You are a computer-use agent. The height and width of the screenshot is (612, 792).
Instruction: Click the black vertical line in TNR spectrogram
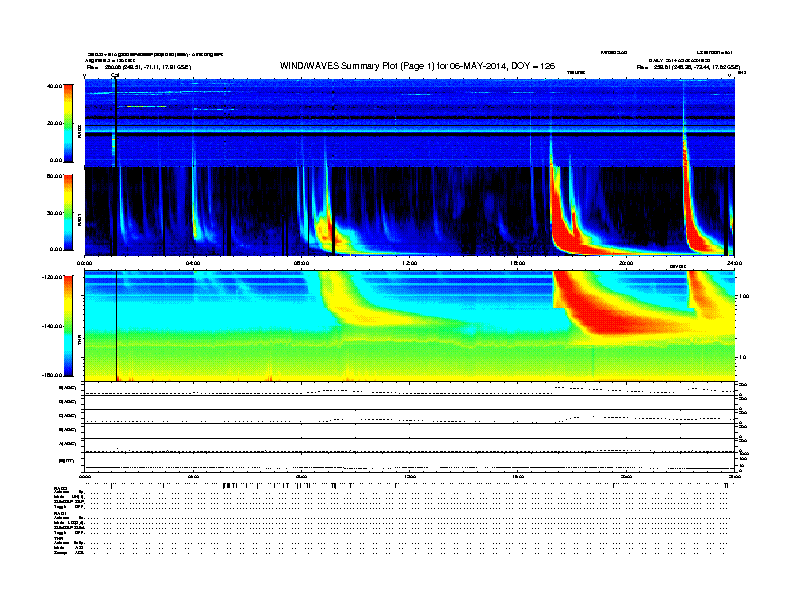(117, 326)
